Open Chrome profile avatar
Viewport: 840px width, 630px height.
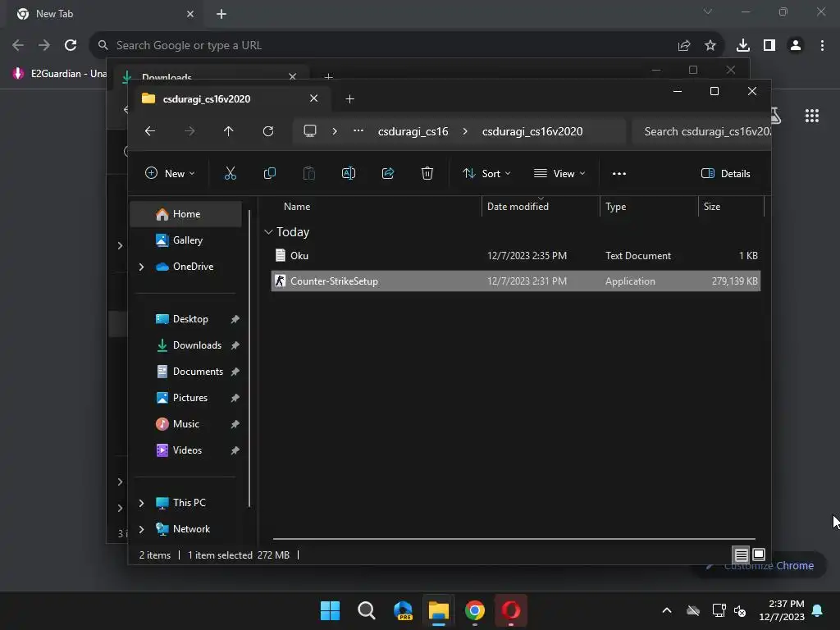(x=796, y=46)
